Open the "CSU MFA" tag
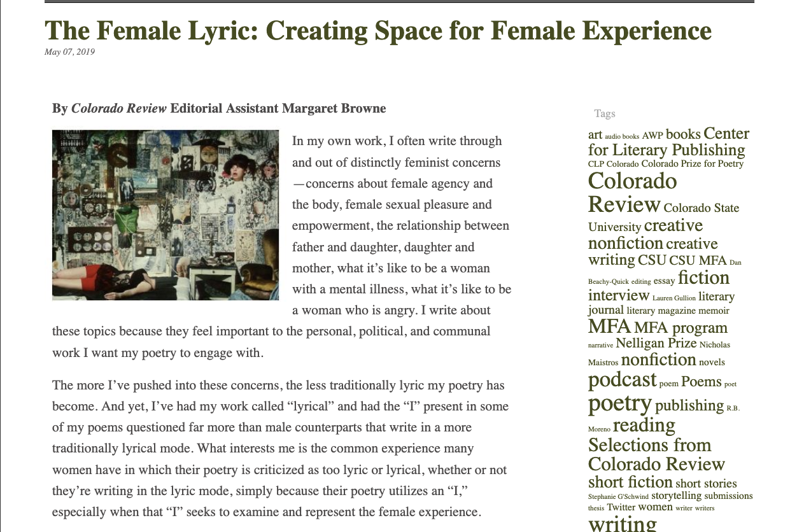797x532 pixels. coord(698,260)
